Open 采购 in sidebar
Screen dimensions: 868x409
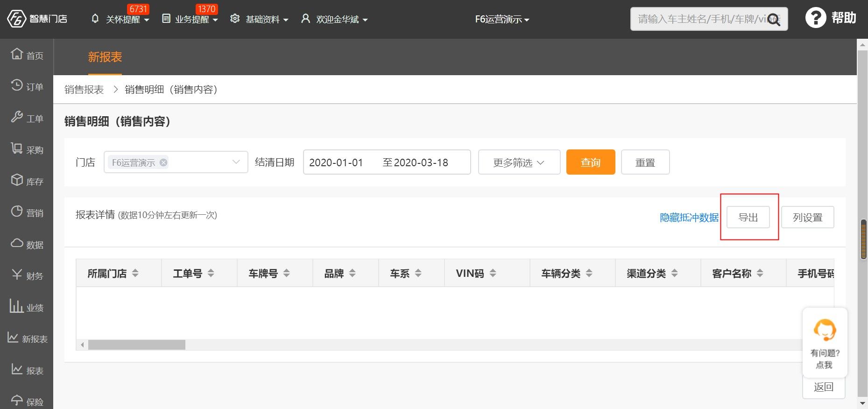point(27,149)
